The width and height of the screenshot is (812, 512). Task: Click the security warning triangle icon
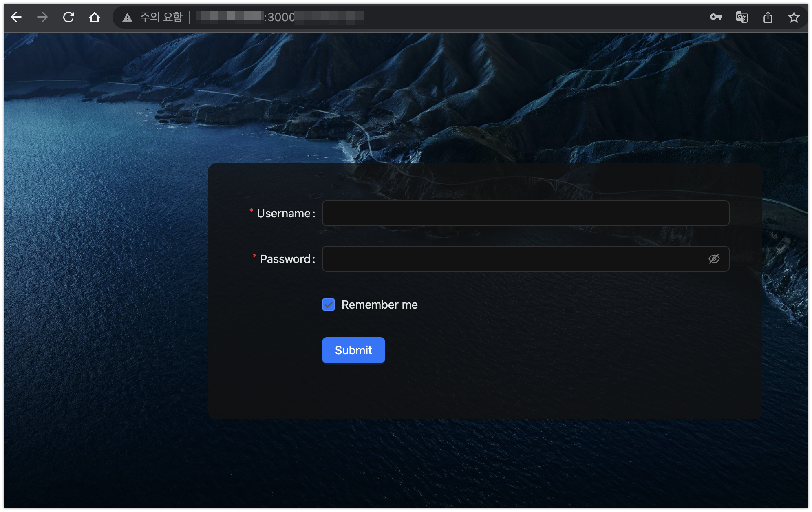click(127, 17)
